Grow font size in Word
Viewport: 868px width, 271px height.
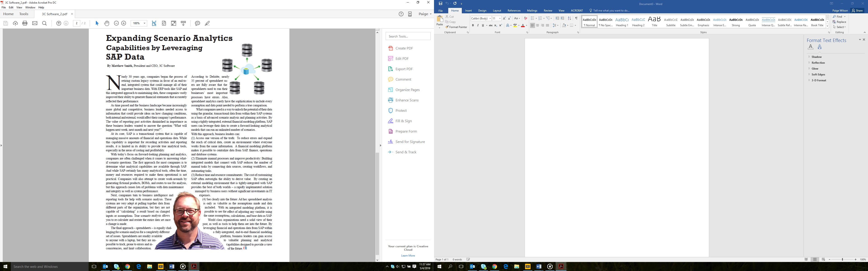[504, 18]
